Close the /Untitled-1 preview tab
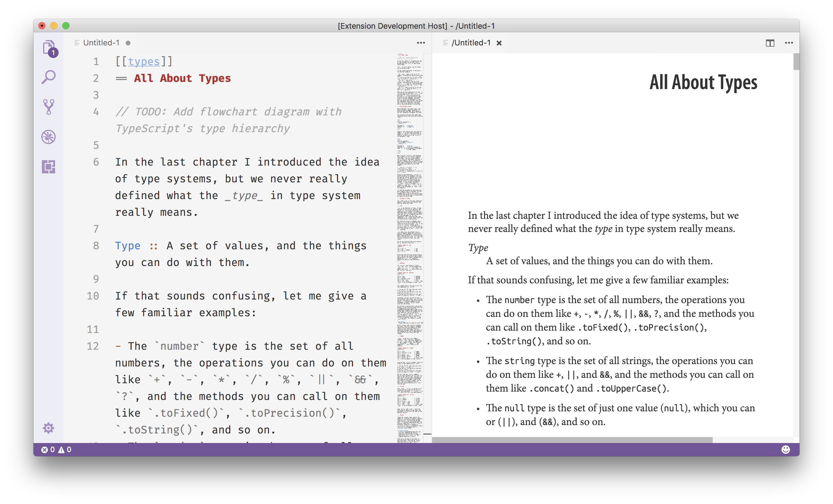 click(x=499, y=43)
